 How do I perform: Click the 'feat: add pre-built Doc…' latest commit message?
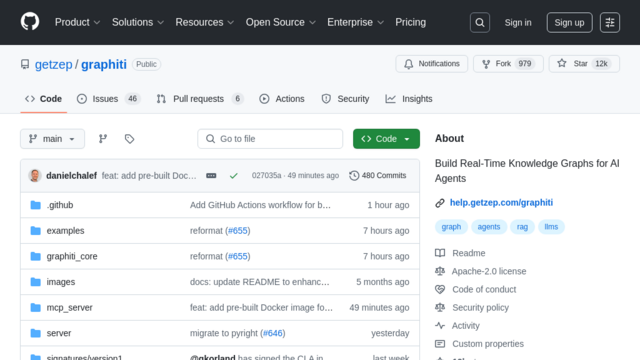click(149, 176)
